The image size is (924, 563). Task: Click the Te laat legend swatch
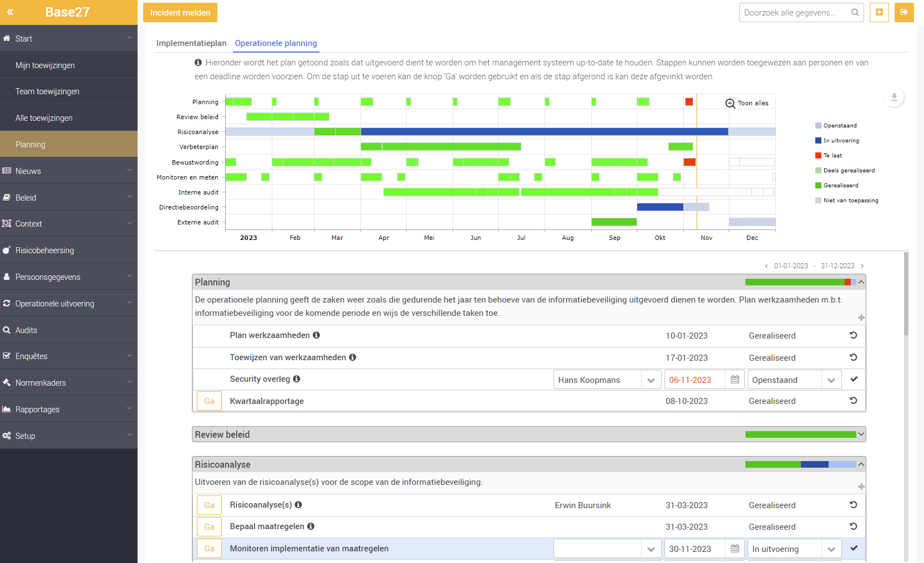[818, 156]
